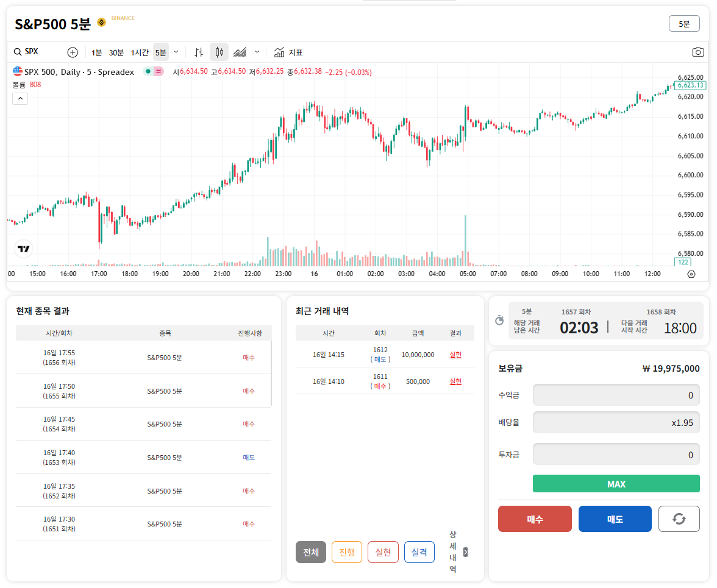Show 실격 trades filter
Viewport: 717px width, 588px height.
[419, 553]
